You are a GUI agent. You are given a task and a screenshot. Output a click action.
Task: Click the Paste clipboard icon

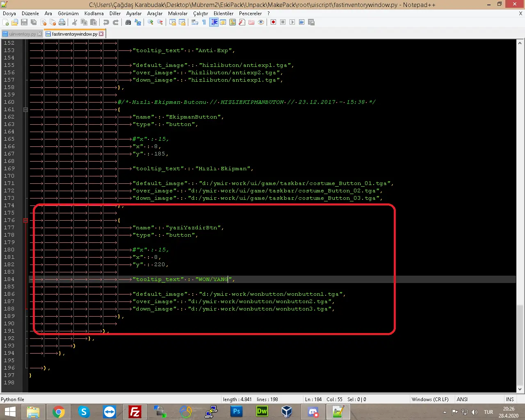tap(94, 22)
